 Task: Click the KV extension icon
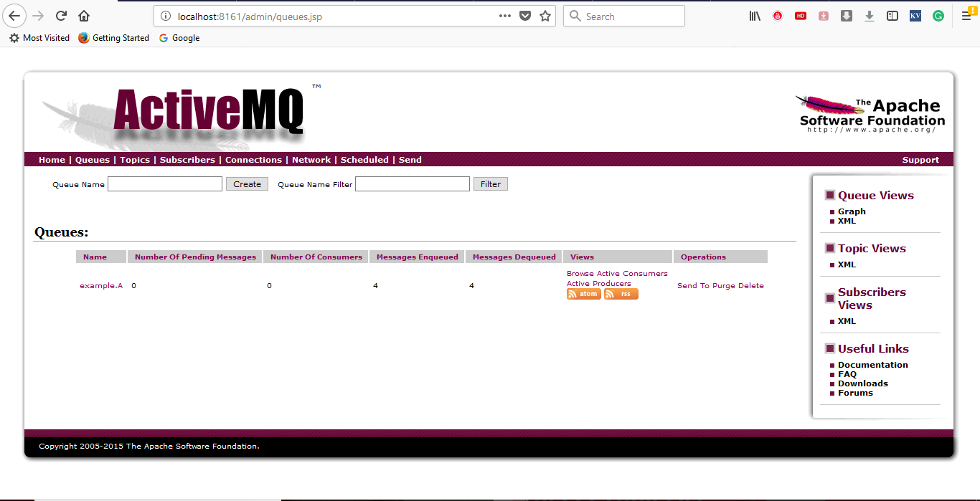click(915, 16)
